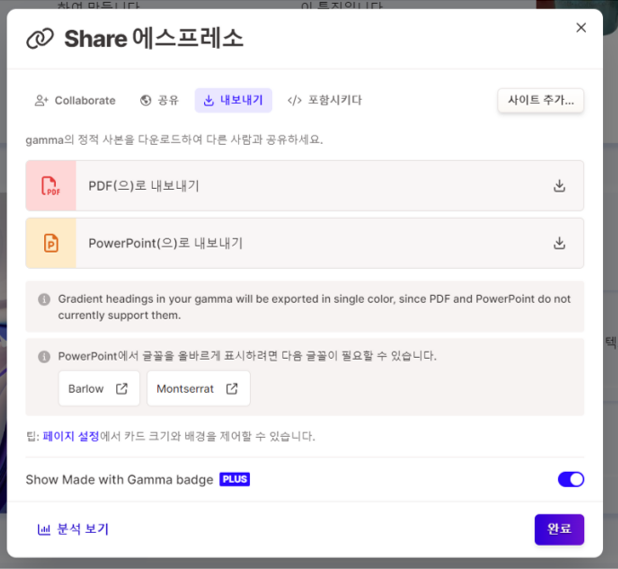Image resolution: width=618 pixels, height=569 pixels.
Task: Click the Gradient headings notice text
Action: click(x=314, y=307)
